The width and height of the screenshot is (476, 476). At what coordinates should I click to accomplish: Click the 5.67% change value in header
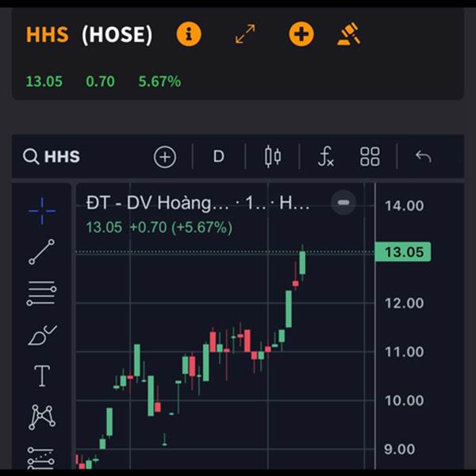coord(159,82)
